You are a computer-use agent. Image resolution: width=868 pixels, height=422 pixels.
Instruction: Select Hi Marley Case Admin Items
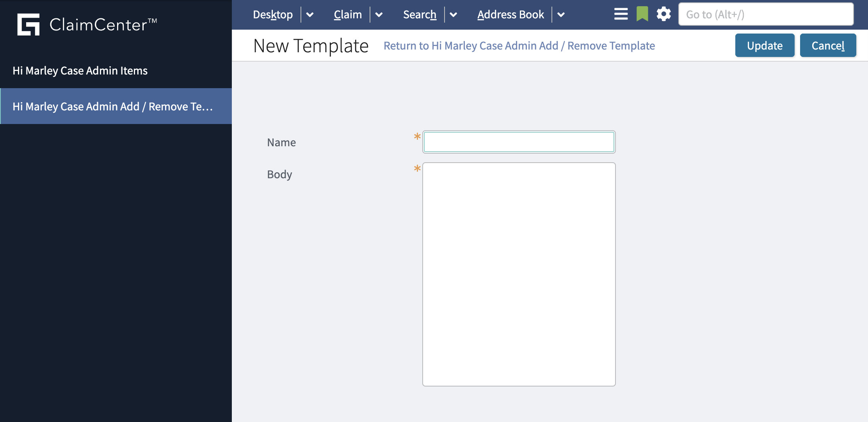(x=80, y=71)
